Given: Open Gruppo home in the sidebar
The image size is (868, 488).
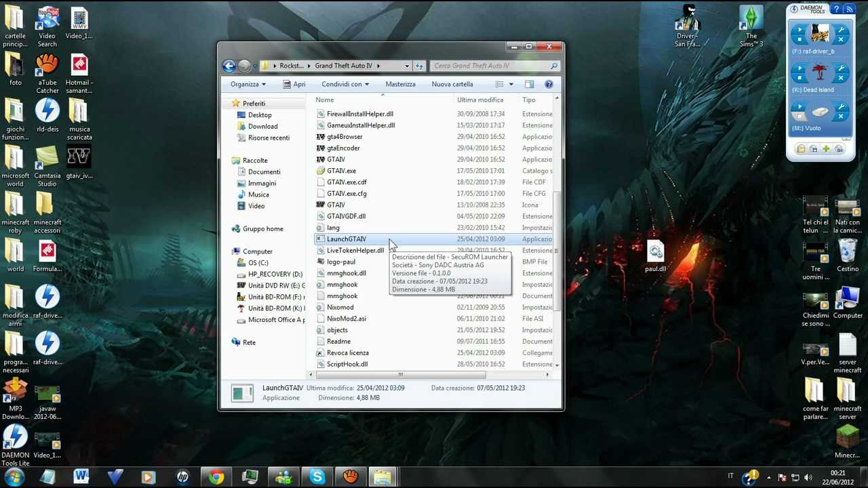Looking at the screenshot, I should click(263, 228).
